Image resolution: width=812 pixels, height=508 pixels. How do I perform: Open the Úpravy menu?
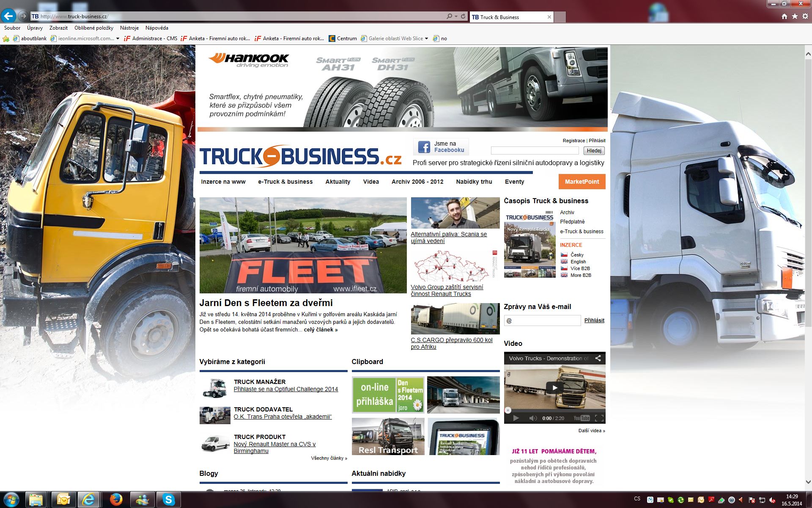(35, 28)
